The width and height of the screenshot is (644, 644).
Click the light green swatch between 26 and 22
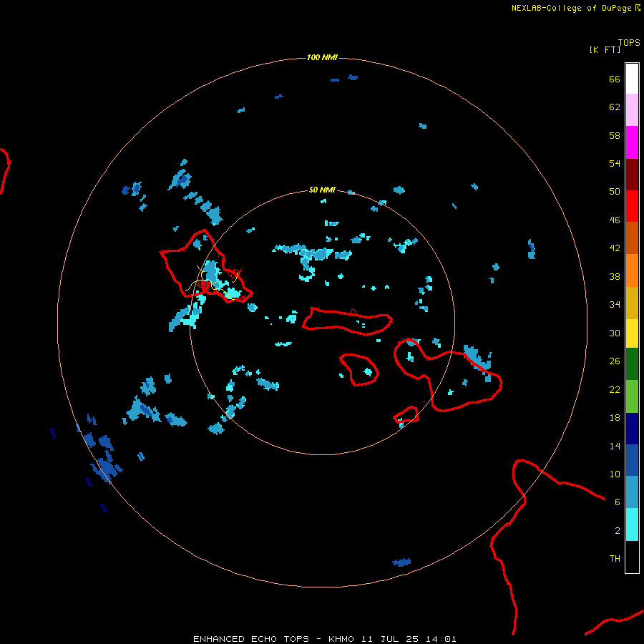tap(632, 396)
